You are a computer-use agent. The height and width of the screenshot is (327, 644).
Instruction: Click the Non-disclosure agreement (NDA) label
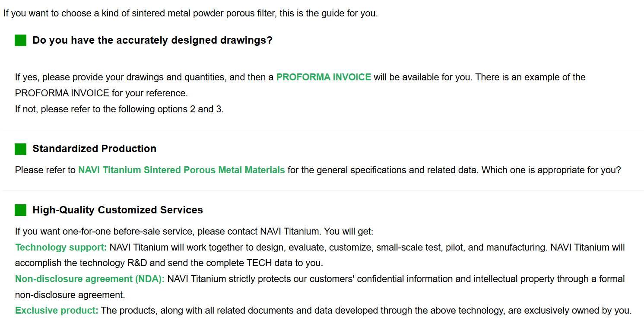[x=90, y=279]
